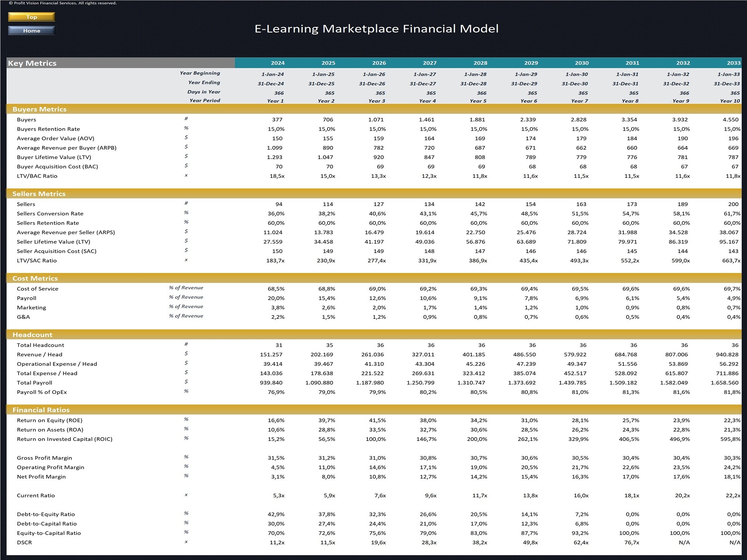
Task: Select the 2024 column header
Action: coord(278,63)
